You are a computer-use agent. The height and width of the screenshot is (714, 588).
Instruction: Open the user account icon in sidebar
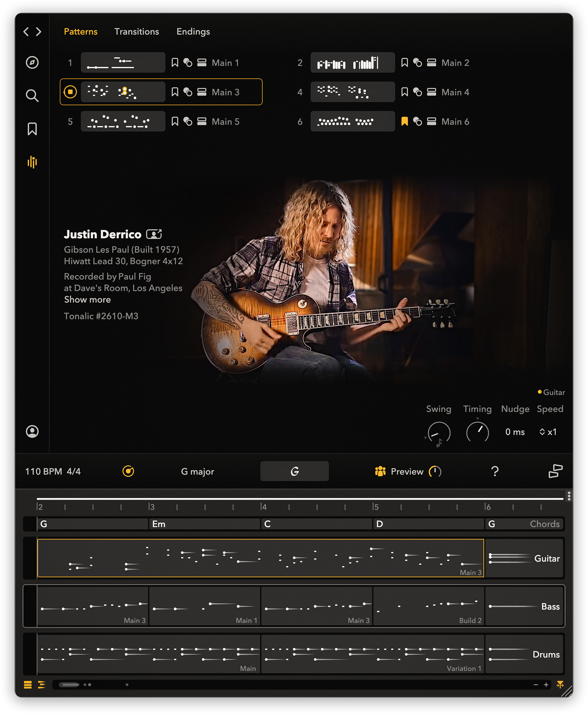[32, 431]
